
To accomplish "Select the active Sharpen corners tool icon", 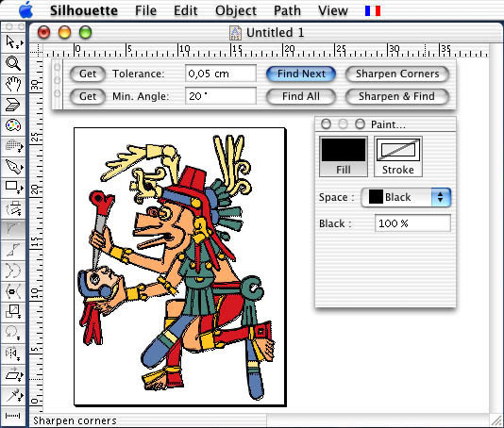I will click(13, 228).
